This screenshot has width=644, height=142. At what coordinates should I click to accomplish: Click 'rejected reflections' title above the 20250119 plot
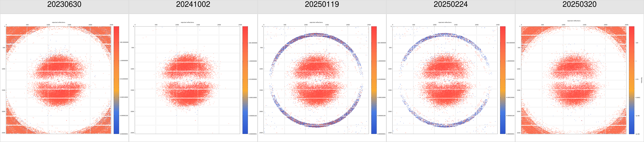(316, 22)
